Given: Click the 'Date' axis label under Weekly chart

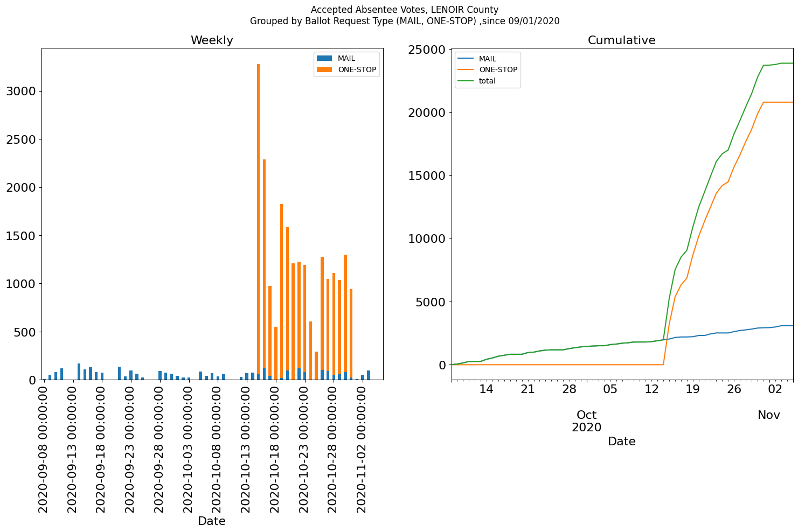Looking at the screenshot, I should (x=212, y=521).
